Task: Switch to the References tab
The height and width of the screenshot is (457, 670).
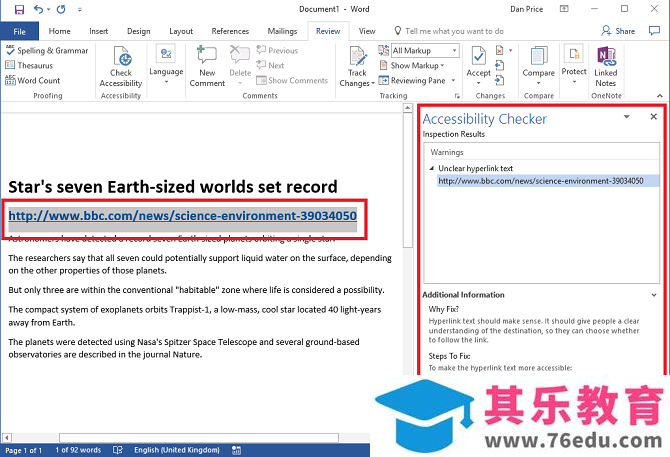Action: (x=230, y=31)
